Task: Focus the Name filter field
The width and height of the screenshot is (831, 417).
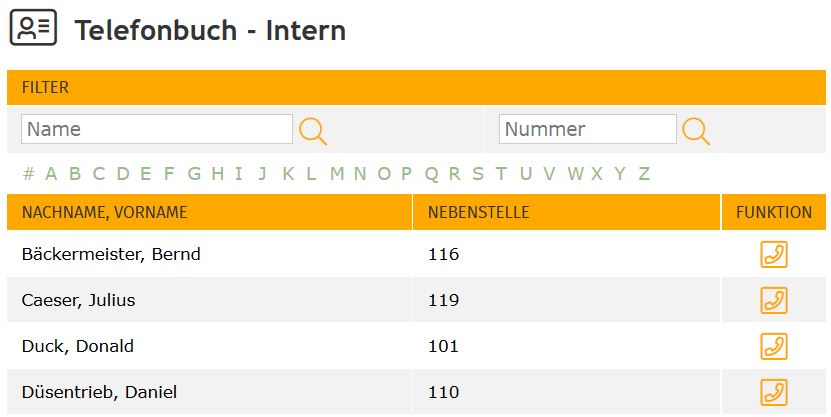Action: click(x=157, y=129)
